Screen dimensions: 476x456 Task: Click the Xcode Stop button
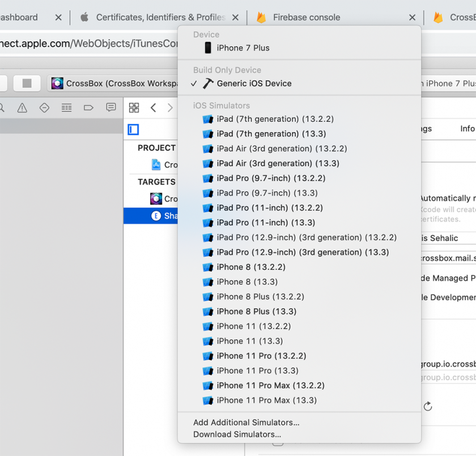[27, 83]
